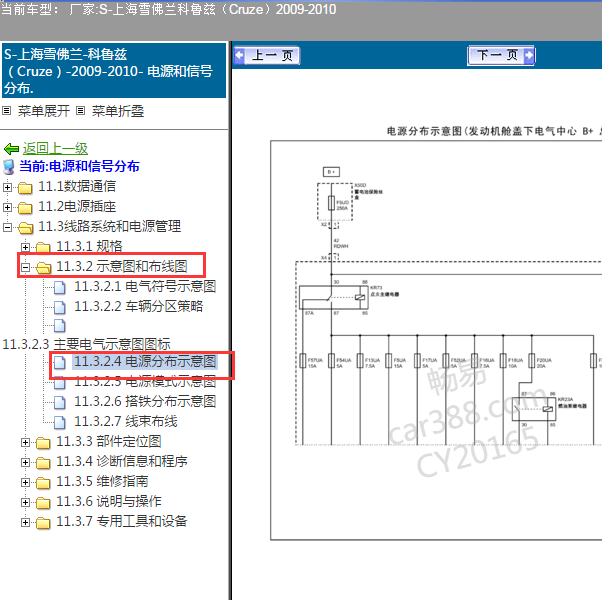Select 11.3.5 维修指南 tree item
This screenshot has width=602, height=600.
click(x=102, y=482)
